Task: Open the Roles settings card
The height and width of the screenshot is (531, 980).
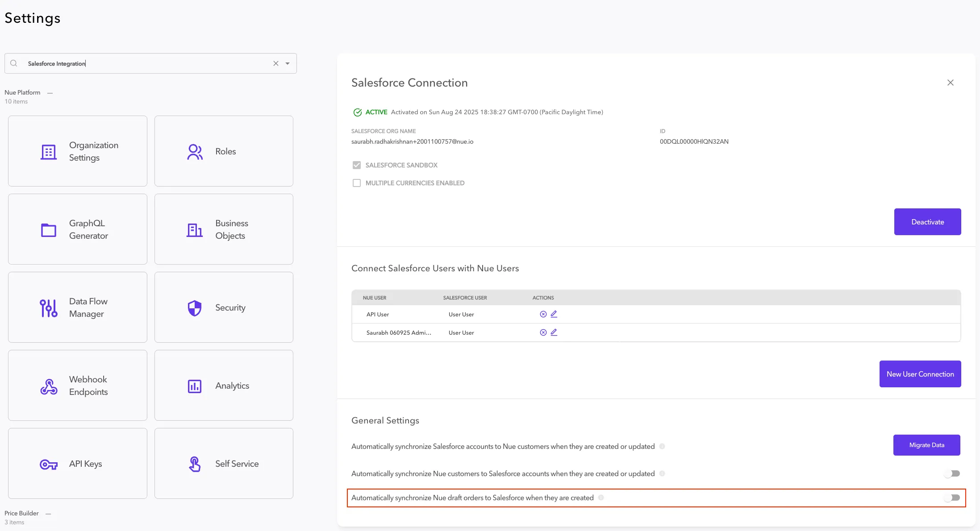Action: tap(224, 151)
